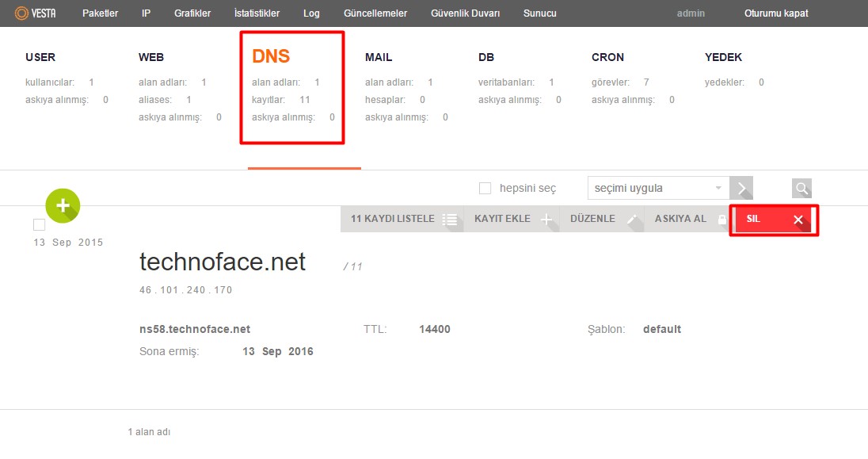Image resolution: width=868 pixels, height=459 pixels.
Task: Click KAYIT EKLE button
Action: (512, 219)
